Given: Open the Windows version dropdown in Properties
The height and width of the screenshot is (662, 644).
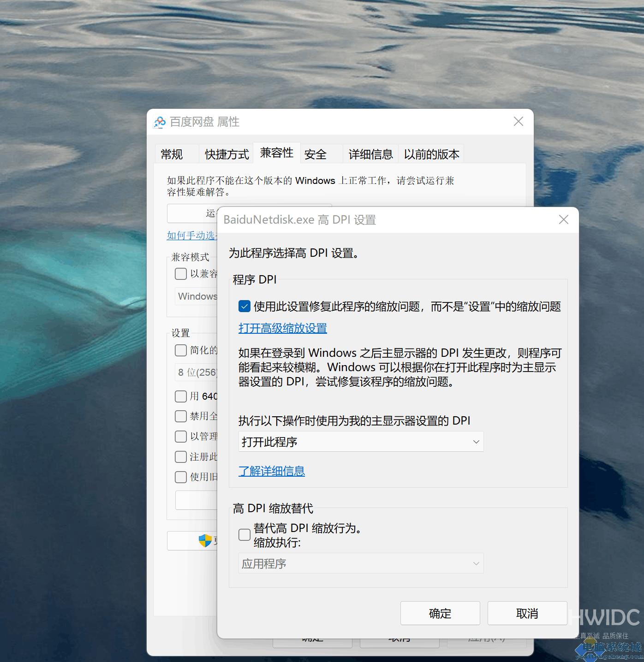Looking at the screenshot, I should (196, 296).
